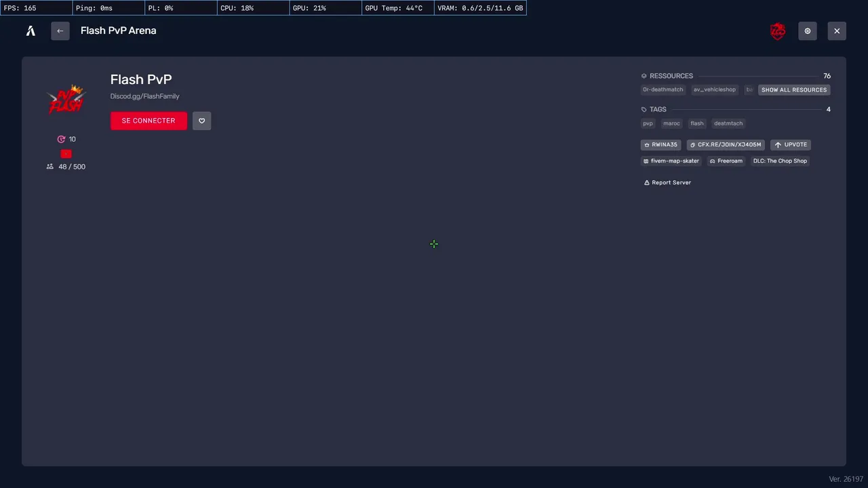Click the upvote power burst icon
This screenshot has width=868, height=488.
tap(61, 139)
